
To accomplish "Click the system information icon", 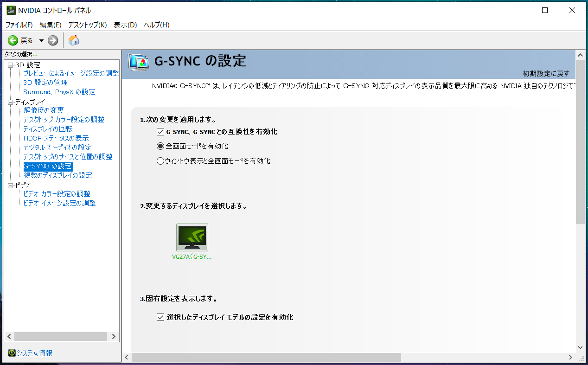I will click(x=12, y=353).
